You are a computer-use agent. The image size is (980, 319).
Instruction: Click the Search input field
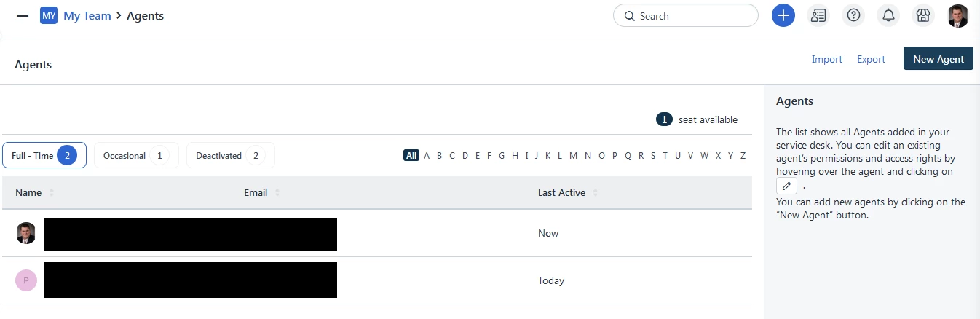tap(686, 15)
